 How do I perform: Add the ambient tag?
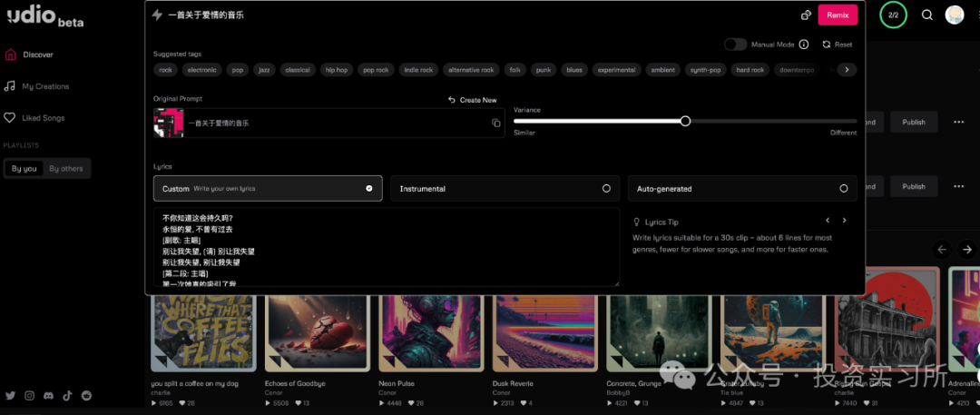(662, 70)
